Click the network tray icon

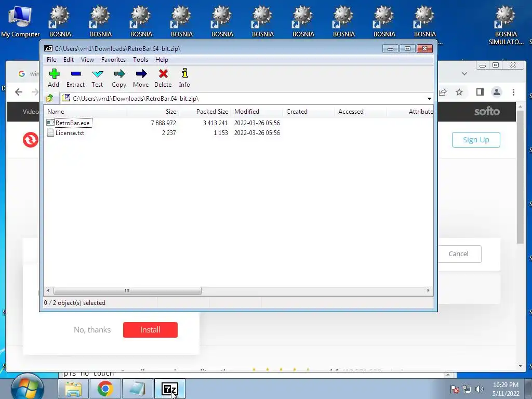coord(467,389)
